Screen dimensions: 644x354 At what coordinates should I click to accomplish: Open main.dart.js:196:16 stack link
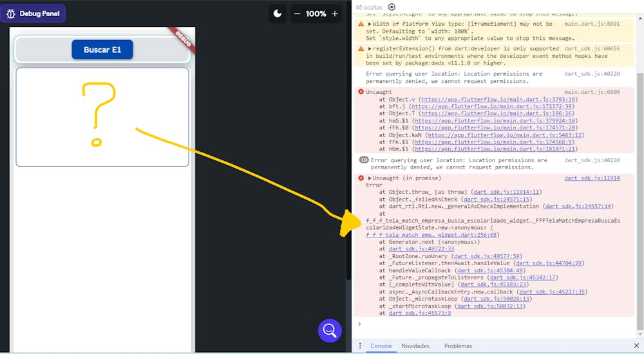497,113
